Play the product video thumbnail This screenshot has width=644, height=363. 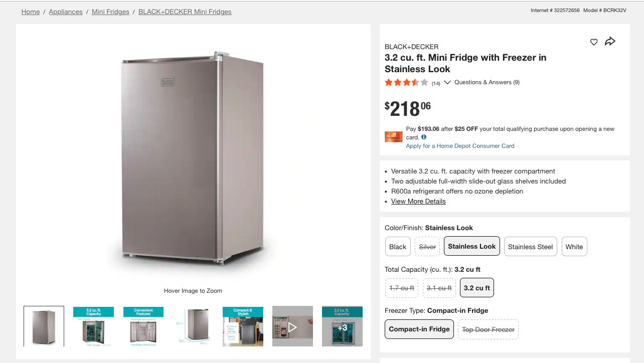[292, 326]
